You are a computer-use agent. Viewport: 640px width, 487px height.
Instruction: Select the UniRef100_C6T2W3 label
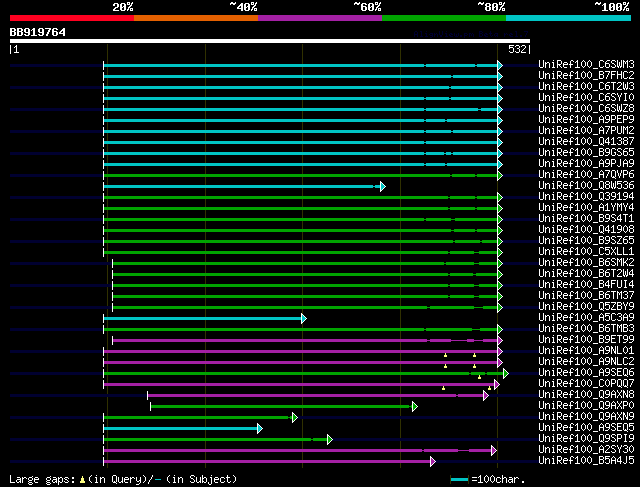pyautogui.click(x=586, y=86)
